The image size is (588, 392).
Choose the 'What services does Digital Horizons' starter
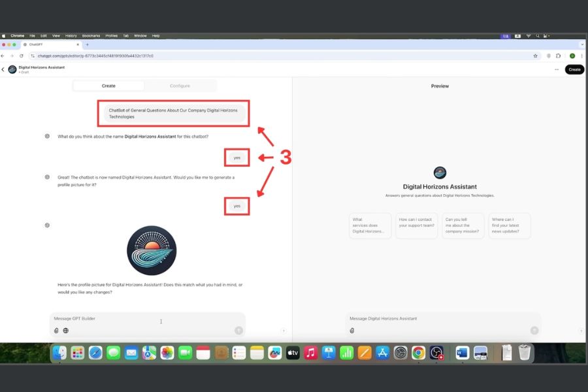tap(370, 225)
